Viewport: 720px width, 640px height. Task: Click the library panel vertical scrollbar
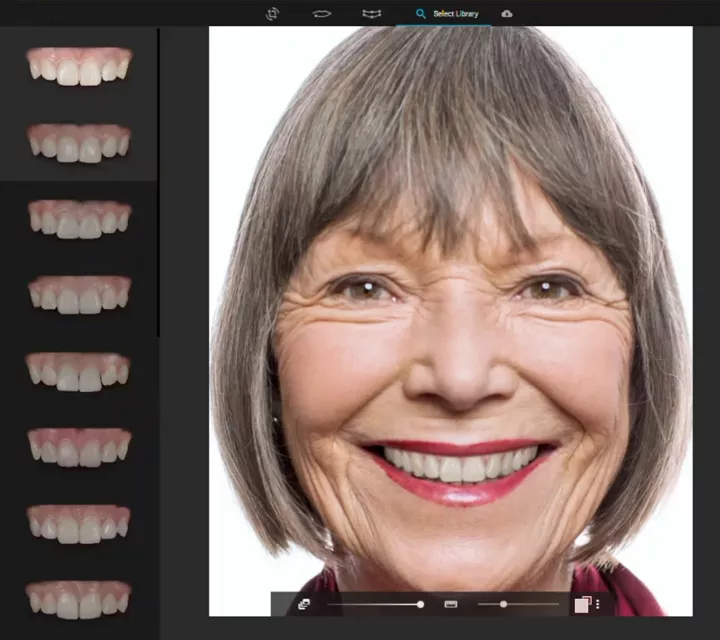(159, 180)
